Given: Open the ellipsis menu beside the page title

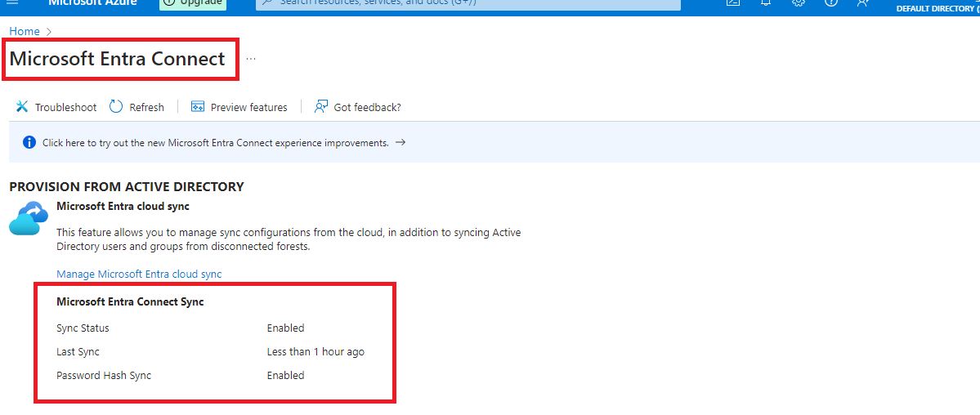Looking at the screenshot, I should [251, 59].
